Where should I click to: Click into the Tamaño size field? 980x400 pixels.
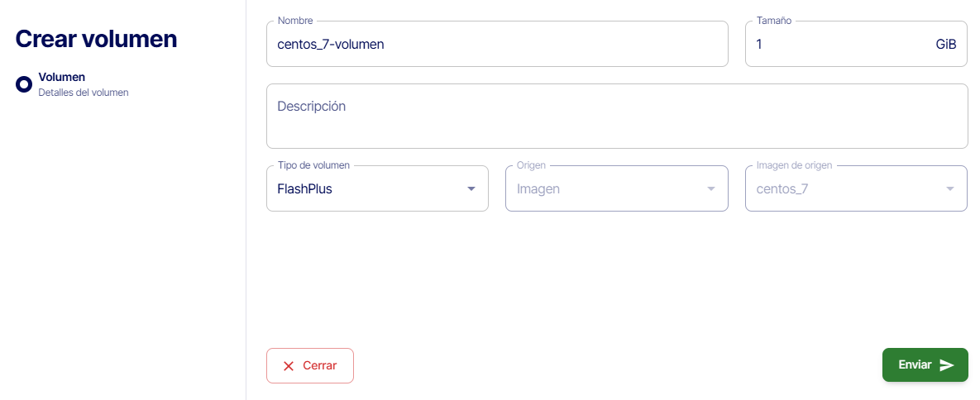coord(835,45)
